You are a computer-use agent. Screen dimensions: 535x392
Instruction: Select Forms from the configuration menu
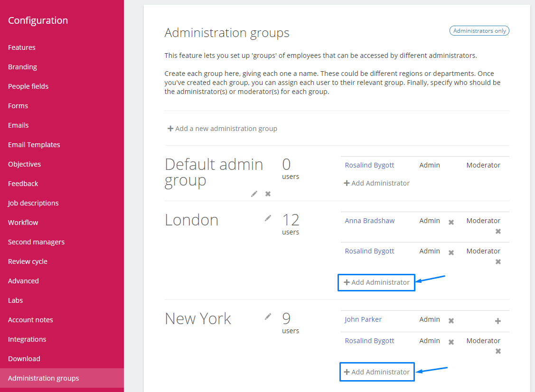[x=18, y=106]
